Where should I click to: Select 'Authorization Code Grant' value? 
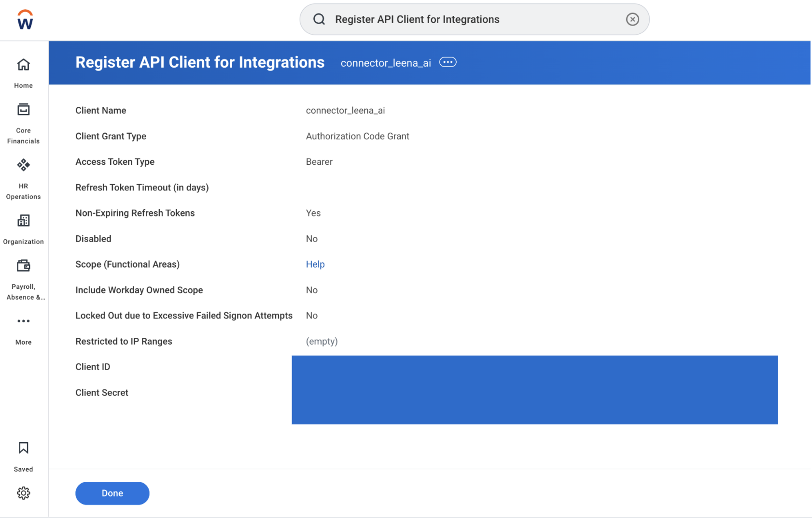[358, 136]
